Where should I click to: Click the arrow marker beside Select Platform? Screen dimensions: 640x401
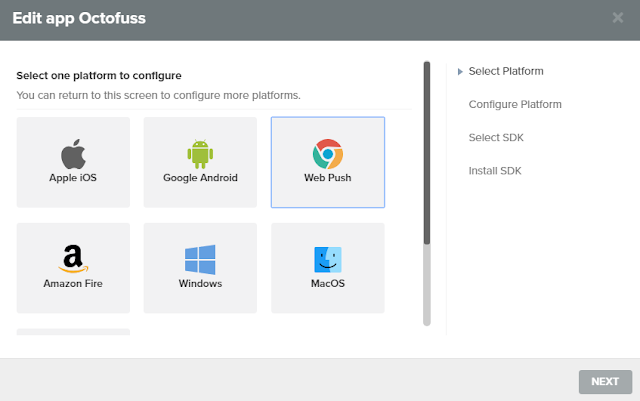(460, 71)
